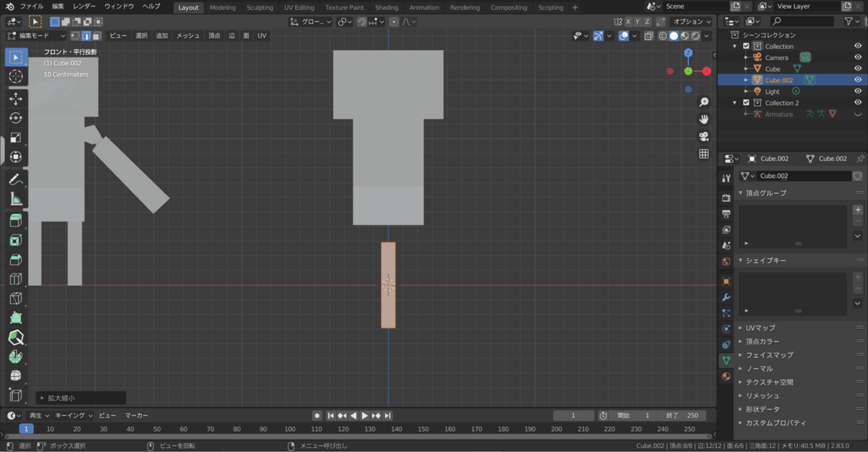Click the end frame 250 field
This screenshot has height=452, width=868.
click(682, 415)
